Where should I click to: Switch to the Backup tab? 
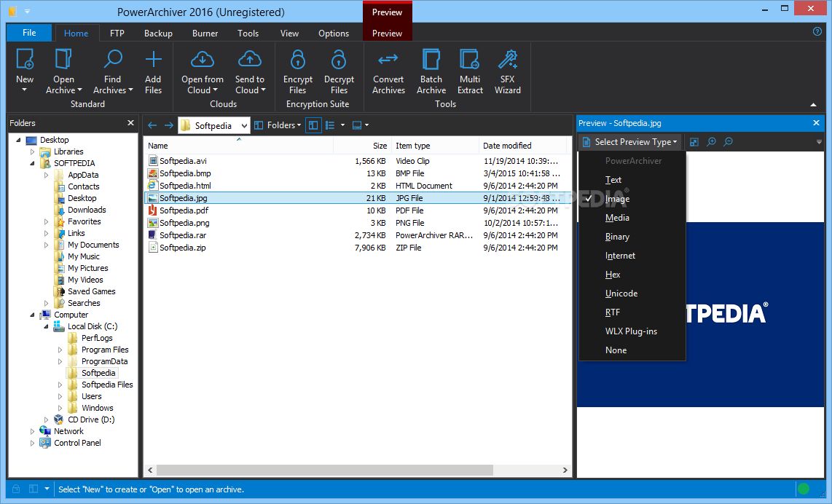pyautogui.click(x=158, y=33)
